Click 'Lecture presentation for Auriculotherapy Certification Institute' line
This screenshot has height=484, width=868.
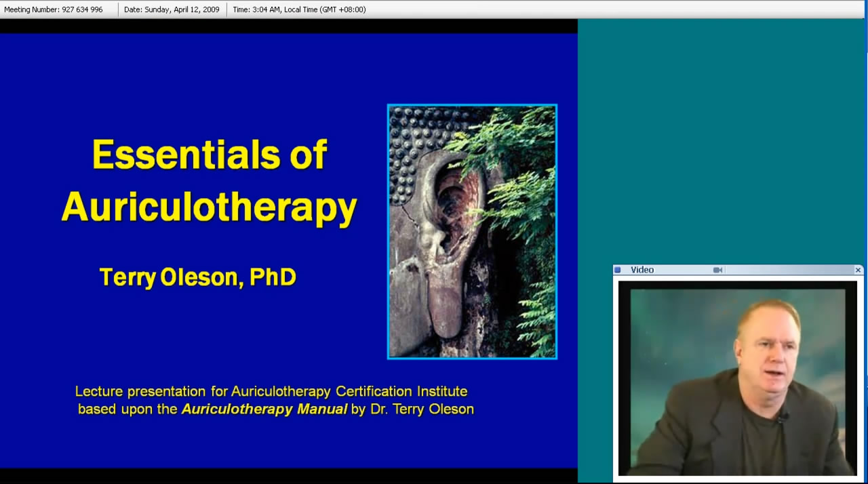[271, 391]
